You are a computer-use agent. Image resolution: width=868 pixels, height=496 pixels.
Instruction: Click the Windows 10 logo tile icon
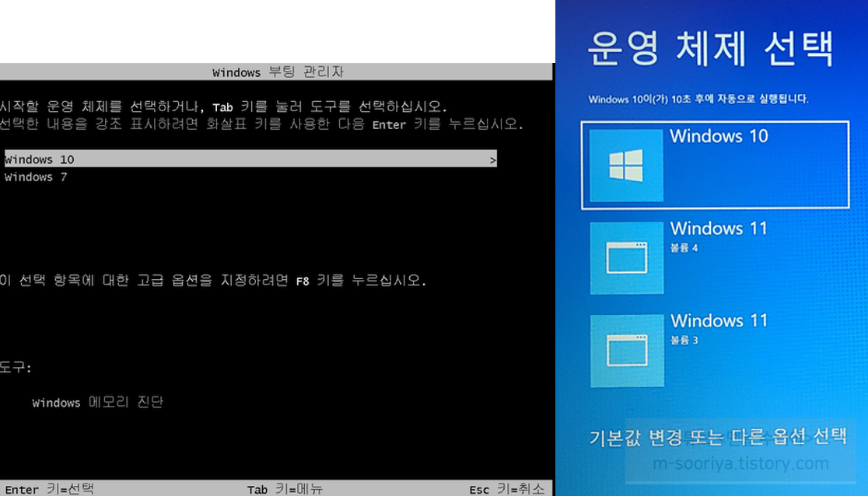(x=626, y=166)
